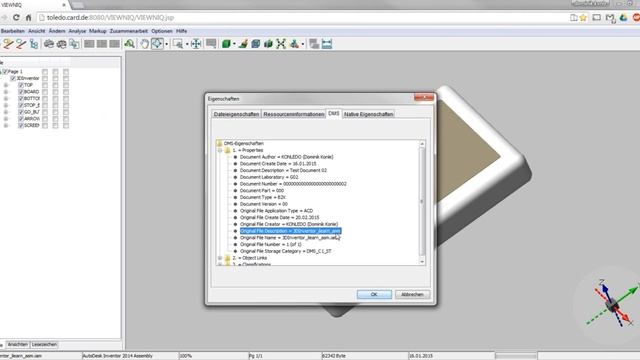Image resolution: width=640 pixels, height=360 pixels.
Task: Uncheck the ARROW part checkbox
Action: click(x=21, y=119)
